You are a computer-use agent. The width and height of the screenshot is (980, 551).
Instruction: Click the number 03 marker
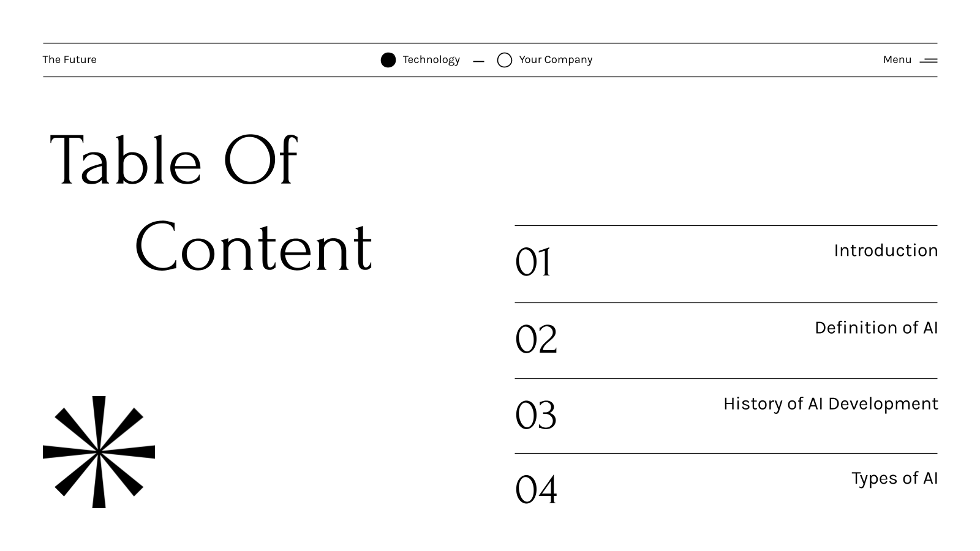[536, 415]
